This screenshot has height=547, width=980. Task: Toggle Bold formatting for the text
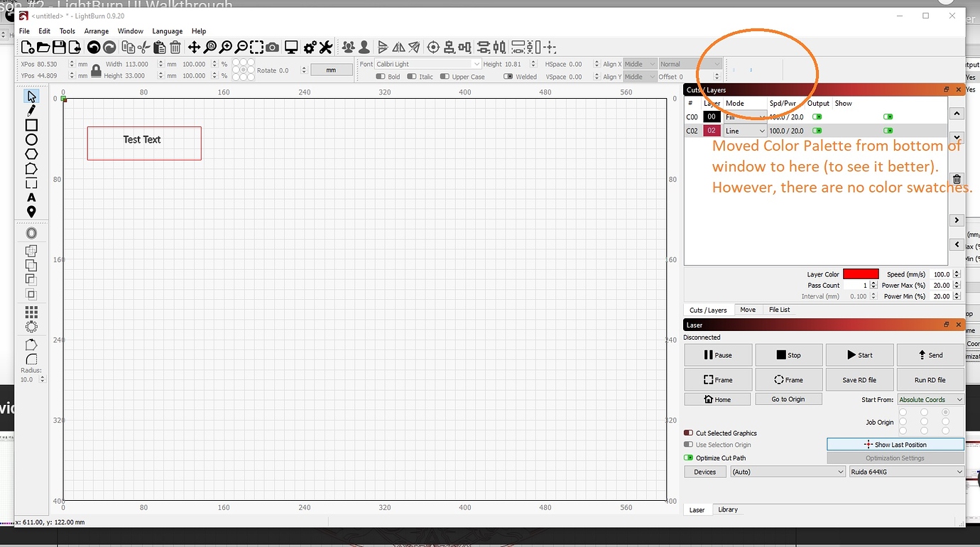click(381, 76)
